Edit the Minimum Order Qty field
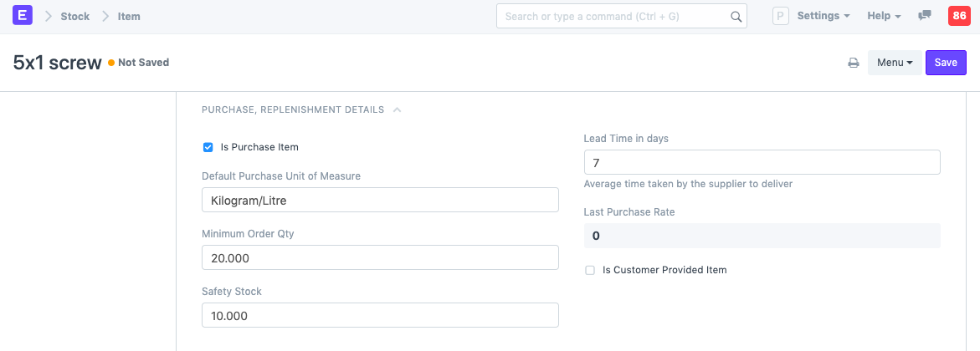This screenshot has height=351, width=980. click(x=380, y=257)
